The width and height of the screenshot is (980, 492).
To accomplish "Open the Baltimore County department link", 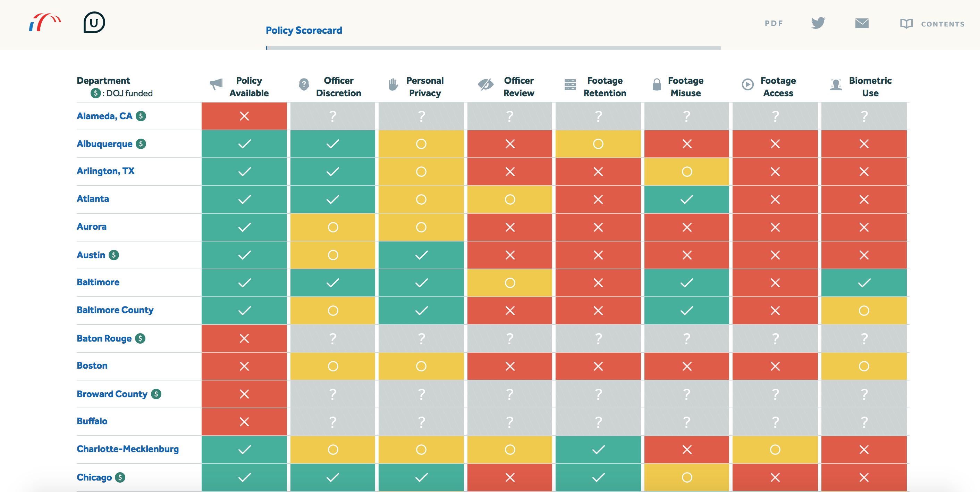I will (115, 310).
